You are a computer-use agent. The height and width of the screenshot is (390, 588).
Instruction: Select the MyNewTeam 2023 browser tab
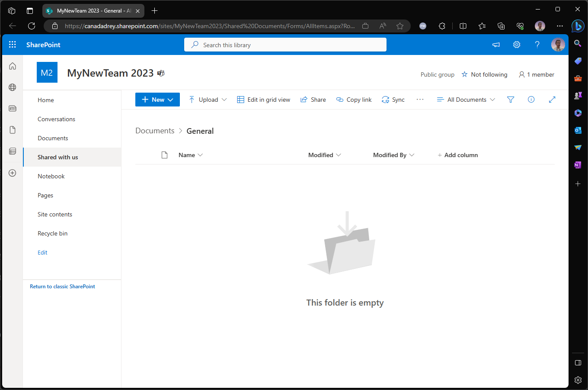(x=93, y=11)
